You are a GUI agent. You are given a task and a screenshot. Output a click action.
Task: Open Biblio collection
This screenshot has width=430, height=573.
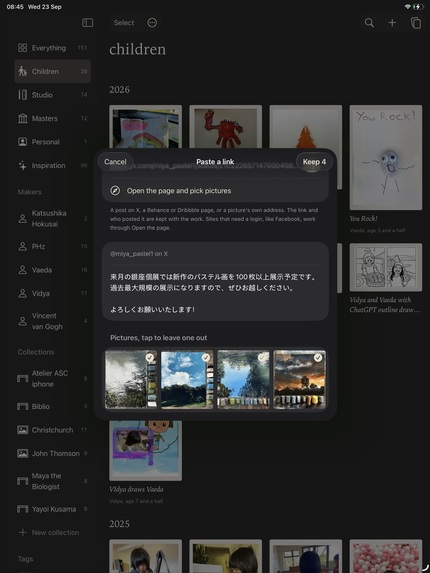click(x=52, y=406)
